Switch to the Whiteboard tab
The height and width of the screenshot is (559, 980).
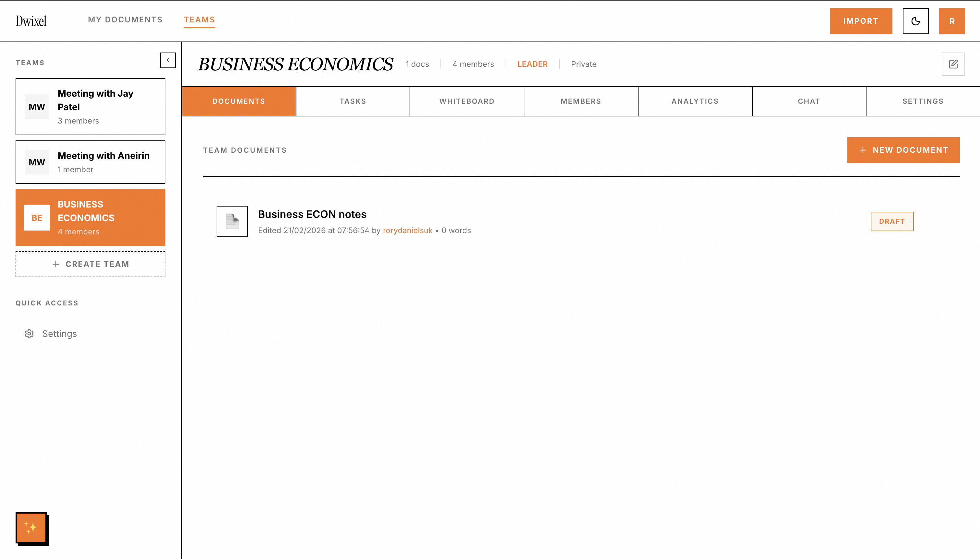pos(466,101)
